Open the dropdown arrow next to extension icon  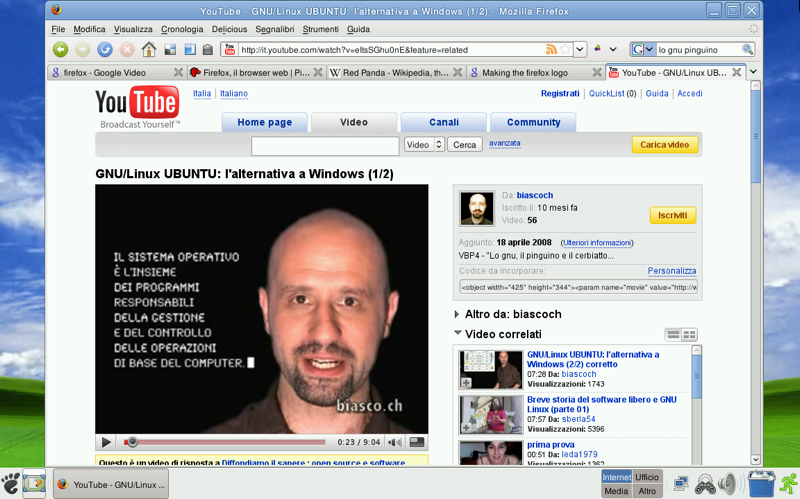[x=613, y=49]
